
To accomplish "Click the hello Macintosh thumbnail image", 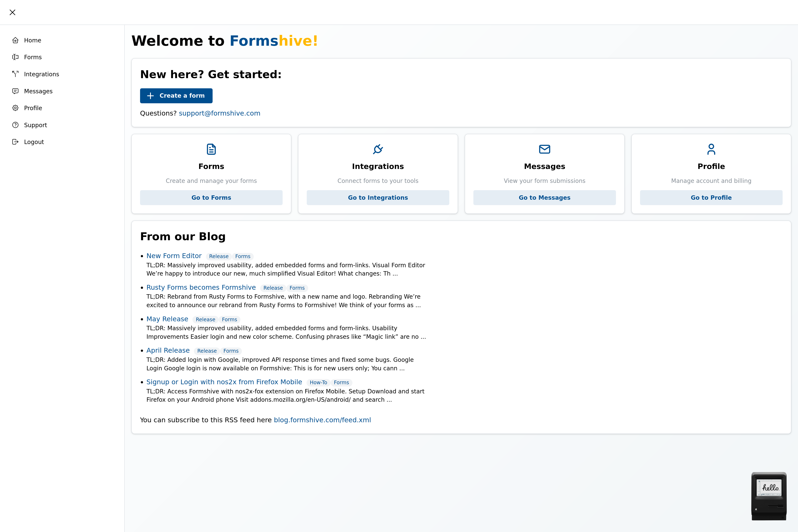I will [769, 496].
